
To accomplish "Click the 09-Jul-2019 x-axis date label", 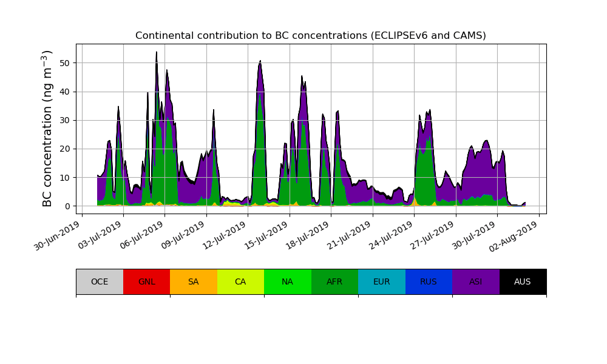I will 182,236.
